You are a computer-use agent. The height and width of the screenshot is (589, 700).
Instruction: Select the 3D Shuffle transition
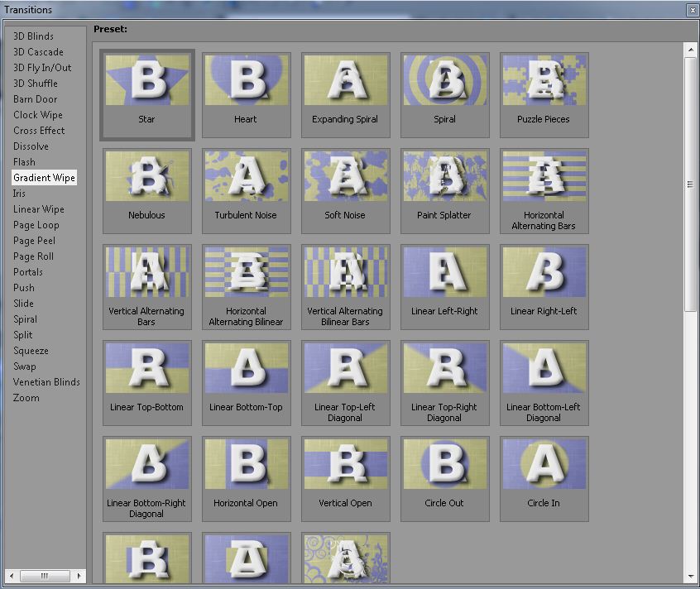(36, 84)
